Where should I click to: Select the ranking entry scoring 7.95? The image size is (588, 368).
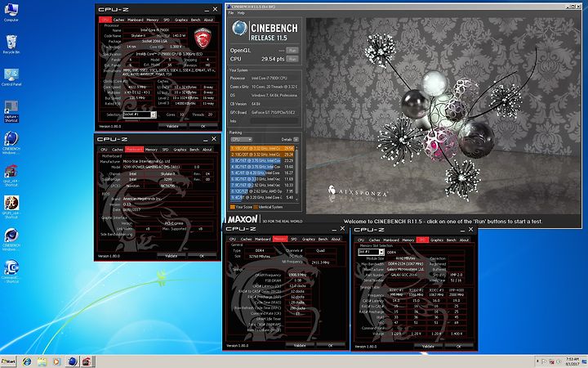point(262,191)
